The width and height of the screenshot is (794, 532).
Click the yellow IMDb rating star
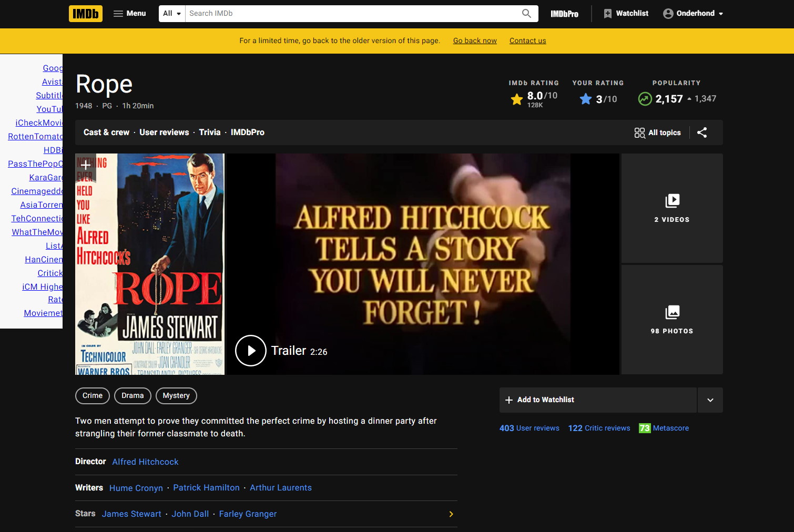pos(517,99)
